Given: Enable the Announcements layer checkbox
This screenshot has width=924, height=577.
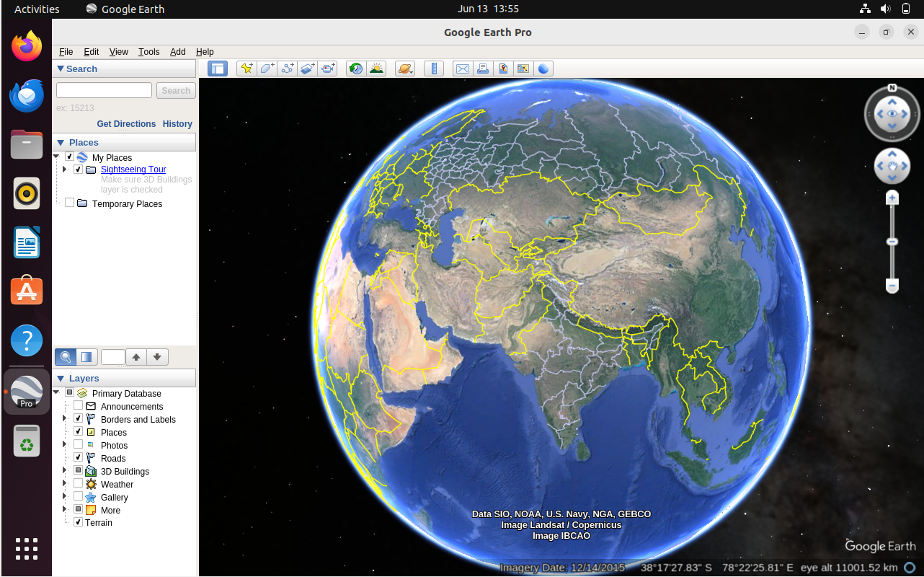Looking at the screenshot, I should pyautogui.click(x=79, y=406).
